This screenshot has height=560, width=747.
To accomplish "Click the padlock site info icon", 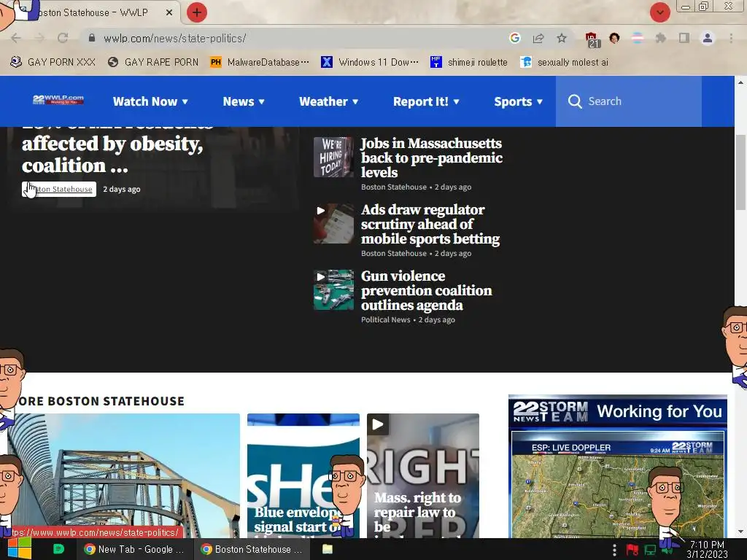I will tap(92, 38).
